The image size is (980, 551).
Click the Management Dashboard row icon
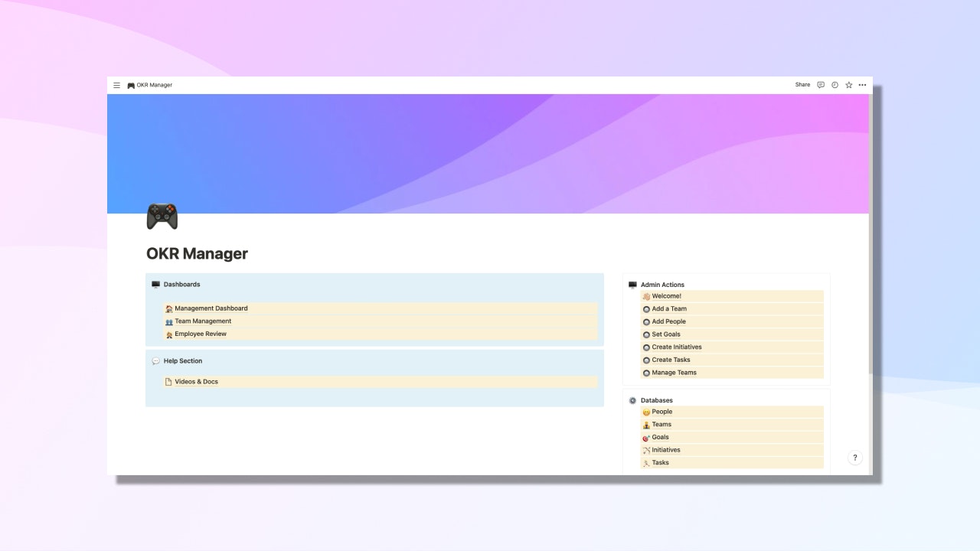pos(169,309)
